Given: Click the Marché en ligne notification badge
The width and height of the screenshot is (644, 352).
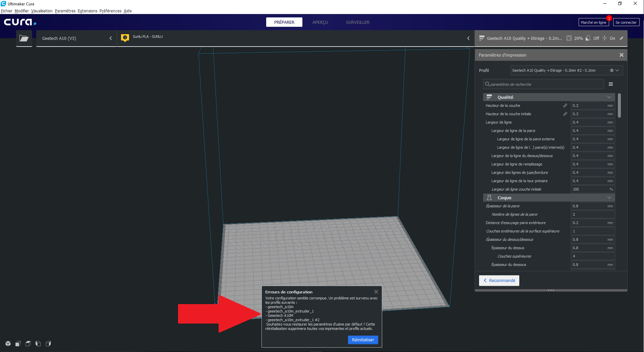Looking at the screenshot, I should (x=609, y=18).
